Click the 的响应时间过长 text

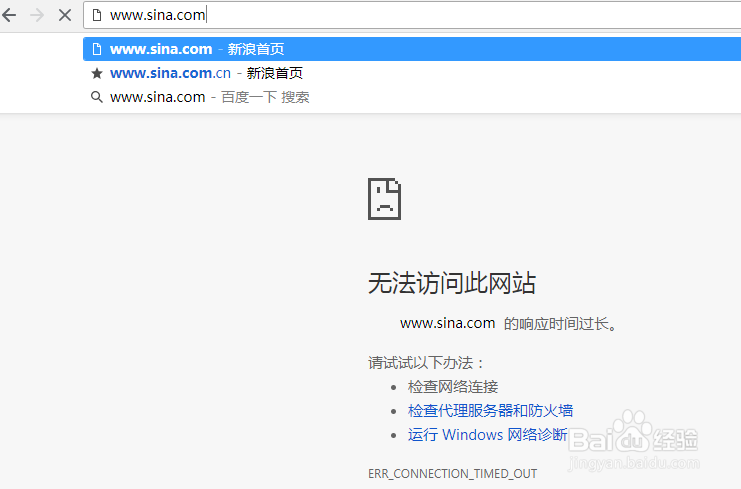coord(560,324)
